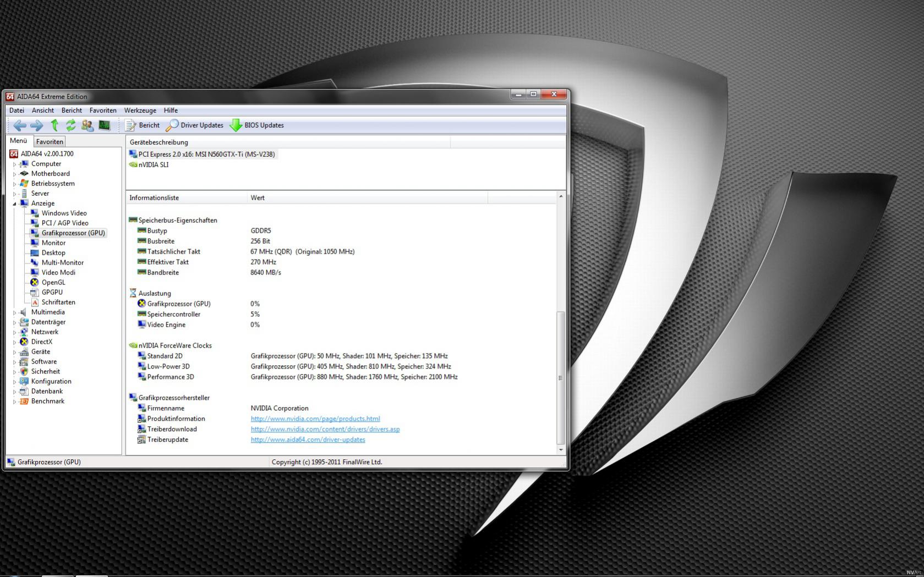Open the Datei menu

point(17,111)
